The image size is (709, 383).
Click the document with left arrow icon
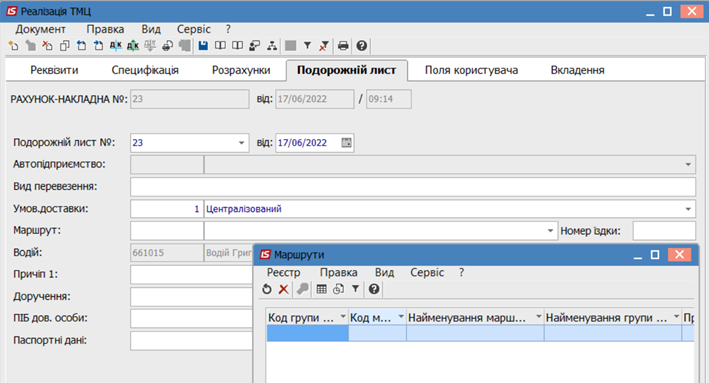point(81,46)
